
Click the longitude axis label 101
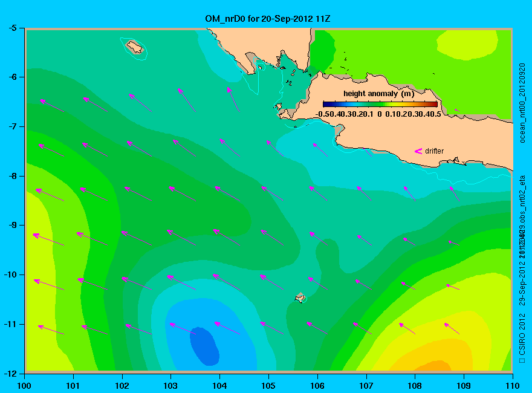[x=73, y=386]
